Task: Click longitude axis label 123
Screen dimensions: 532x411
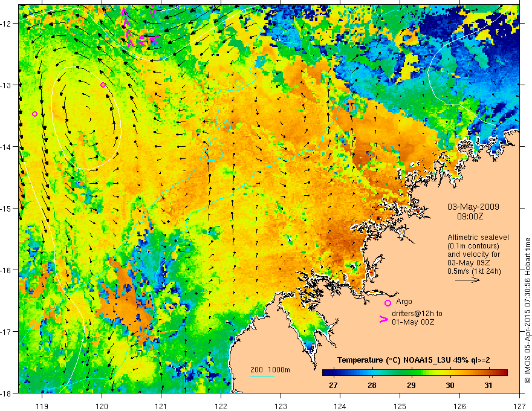Action: (x=281, y=406)
